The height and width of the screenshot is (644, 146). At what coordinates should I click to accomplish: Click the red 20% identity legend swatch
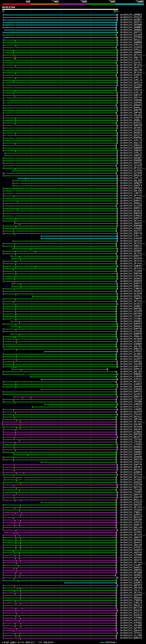tap(16, 4)
